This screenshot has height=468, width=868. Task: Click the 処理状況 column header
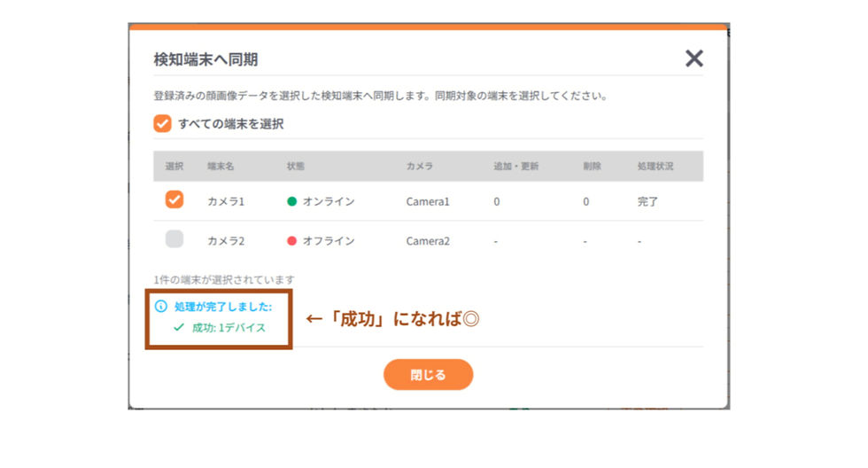[x=655, y=166]
